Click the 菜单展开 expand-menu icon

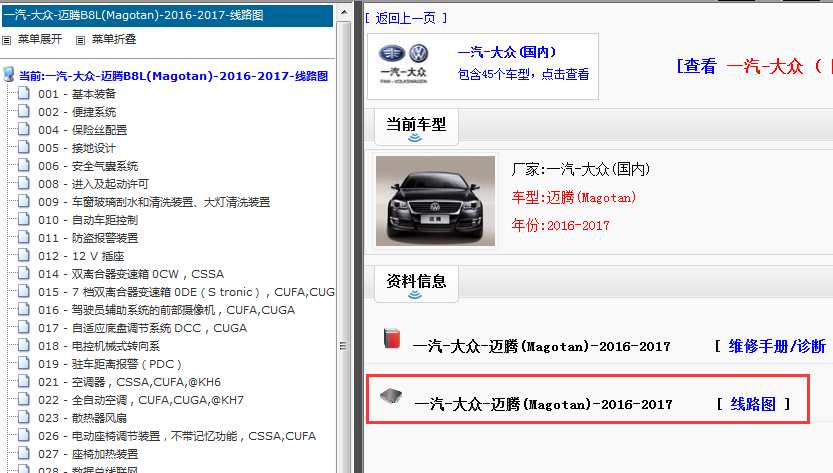(6, 40)
